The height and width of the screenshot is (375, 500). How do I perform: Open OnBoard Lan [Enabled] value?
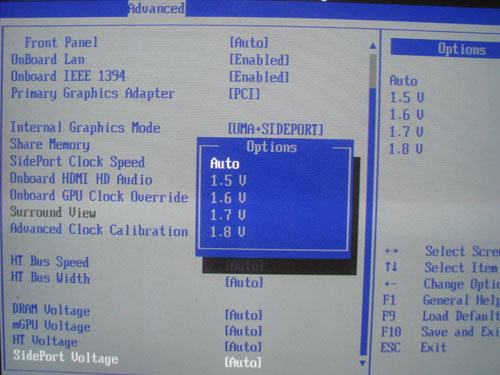point(259,60)
